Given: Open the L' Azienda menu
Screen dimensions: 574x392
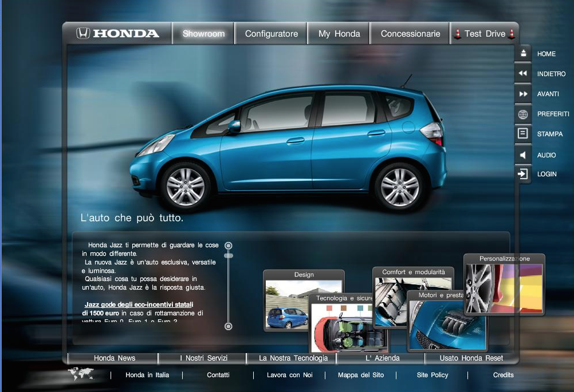Looking at the screenshot, I should click(x=382, y=358).
